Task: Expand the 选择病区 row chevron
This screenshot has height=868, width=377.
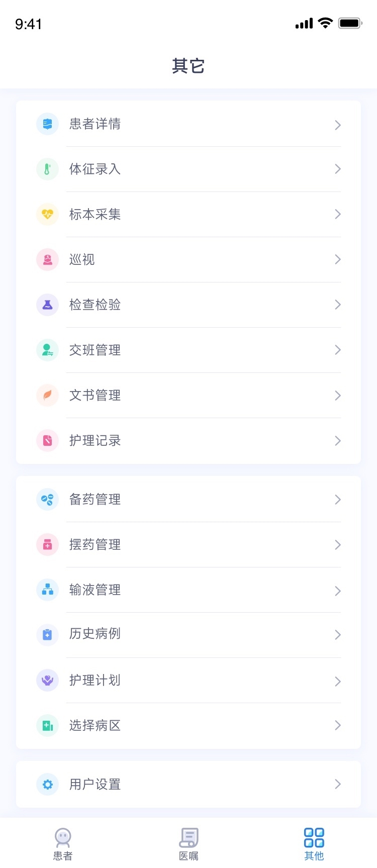Action: (x=338, y=725)
